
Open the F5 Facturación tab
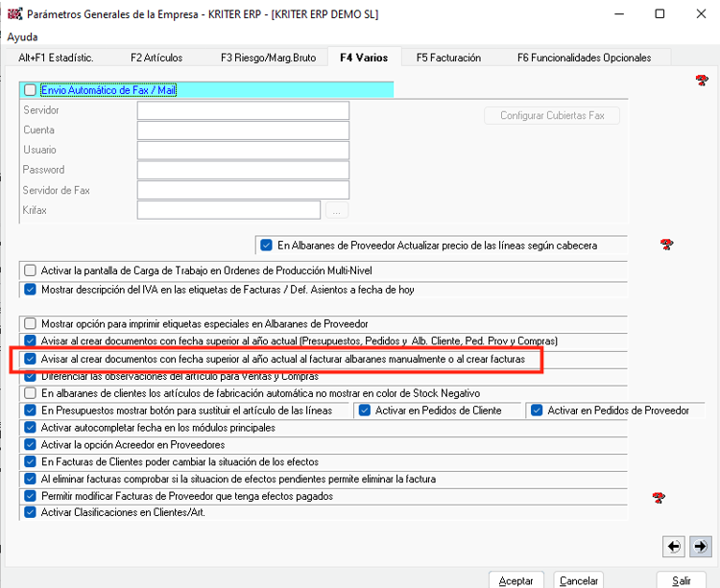point(448,58)
